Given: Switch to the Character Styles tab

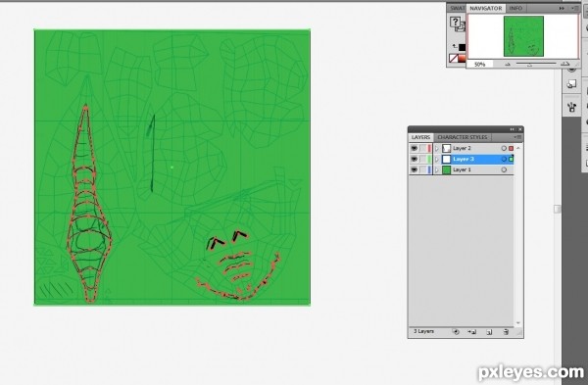Looking at the screenshot, I should [x=462, y=137].
